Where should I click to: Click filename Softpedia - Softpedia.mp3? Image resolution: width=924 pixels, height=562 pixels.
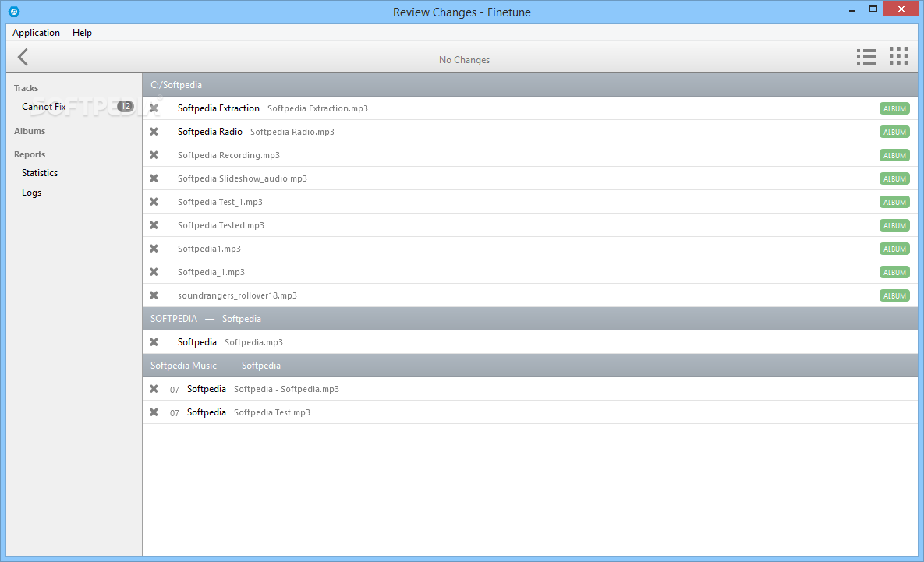point(286,389)
